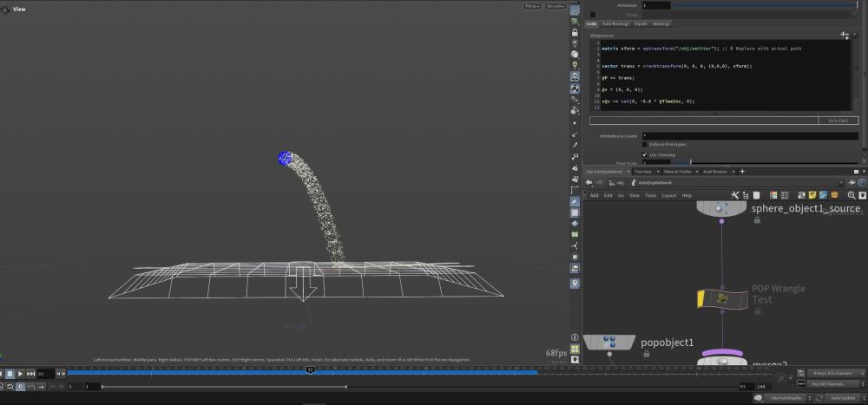Open the Tools menu in network editor

[650, 195]
